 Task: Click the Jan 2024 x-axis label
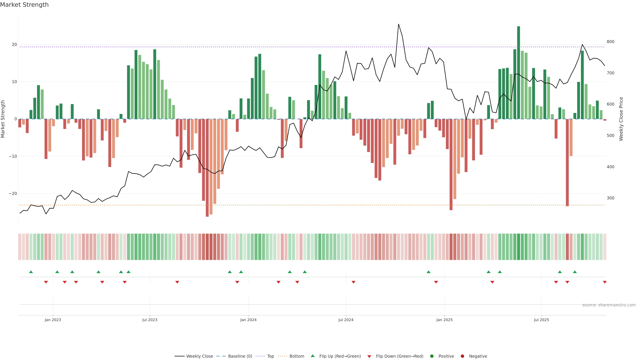pos(248,320)
